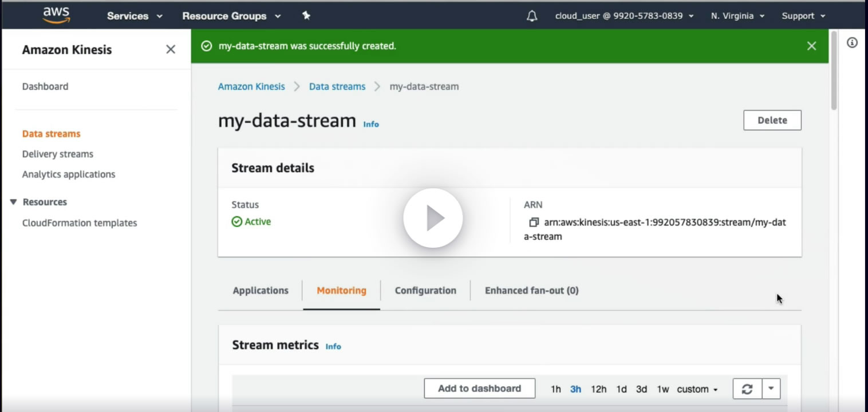Select the Applications tab
Screen dimensions: 868x412
261,291
